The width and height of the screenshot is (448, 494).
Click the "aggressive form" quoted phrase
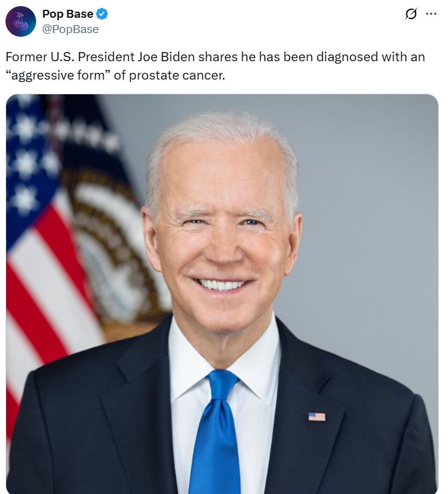[58, 75]
